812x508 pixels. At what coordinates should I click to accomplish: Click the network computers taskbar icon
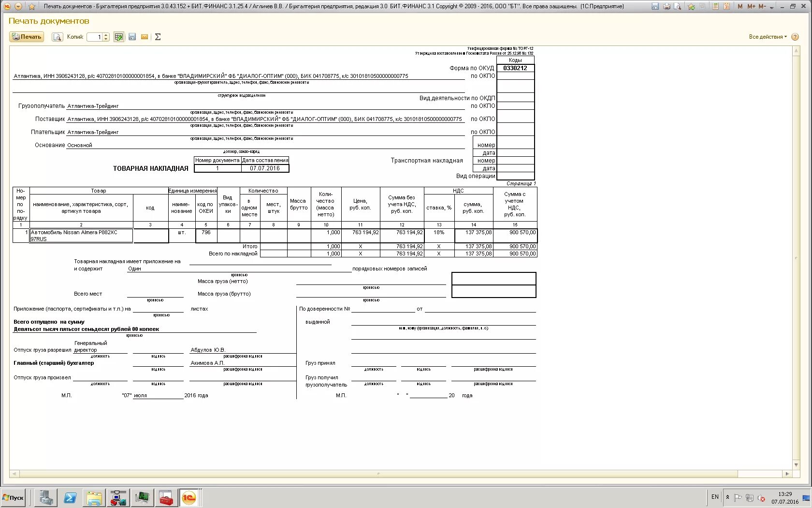click(118, 497)
